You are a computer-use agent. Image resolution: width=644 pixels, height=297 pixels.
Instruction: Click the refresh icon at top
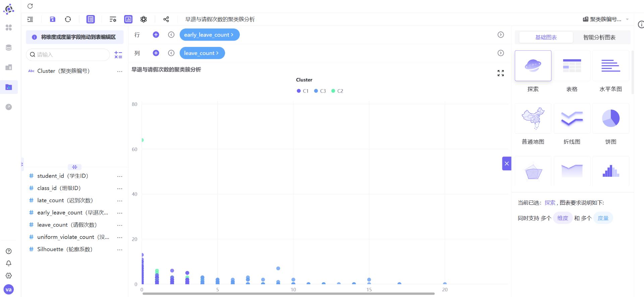(30, 6)
